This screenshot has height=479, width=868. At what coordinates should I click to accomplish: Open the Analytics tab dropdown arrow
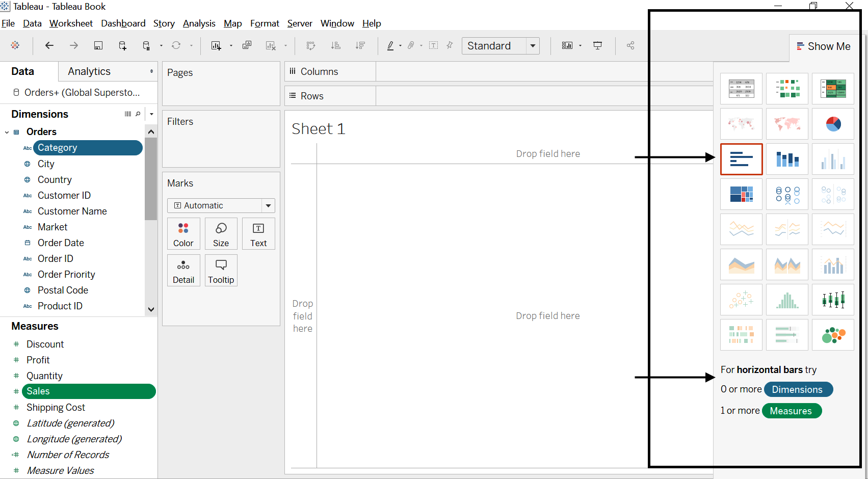pos(151,71)
